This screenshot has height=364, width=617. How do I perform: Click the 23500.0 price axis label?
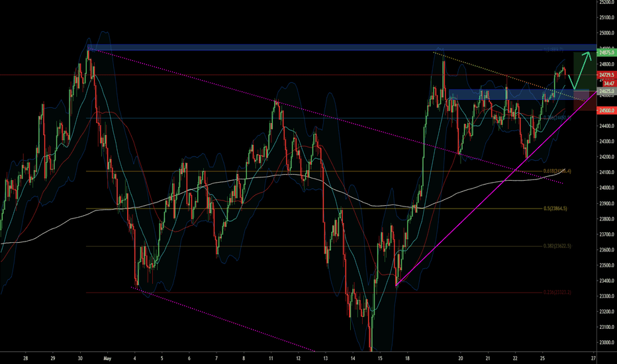pyautogui.click(x=607, y=265)
